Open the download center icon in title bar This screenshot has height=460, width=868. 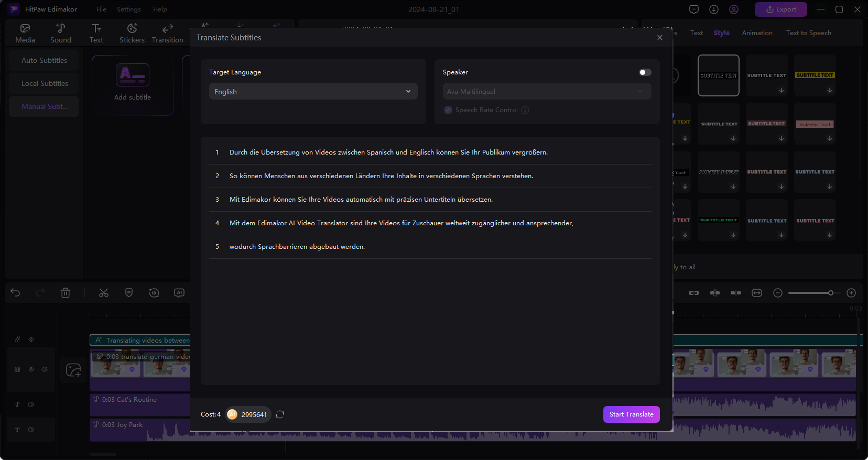point(714,9)
